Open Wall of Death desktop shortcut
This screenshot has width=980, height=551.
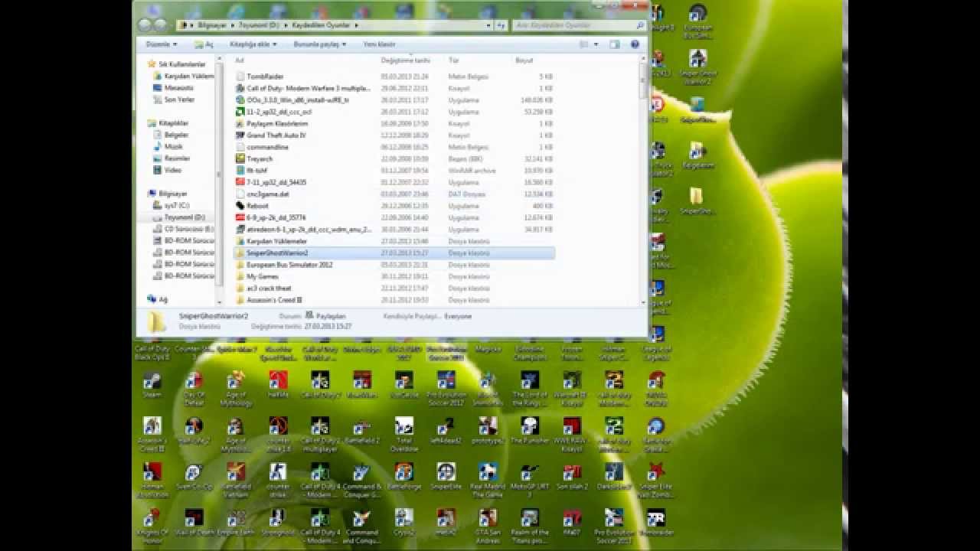[194, 523]
